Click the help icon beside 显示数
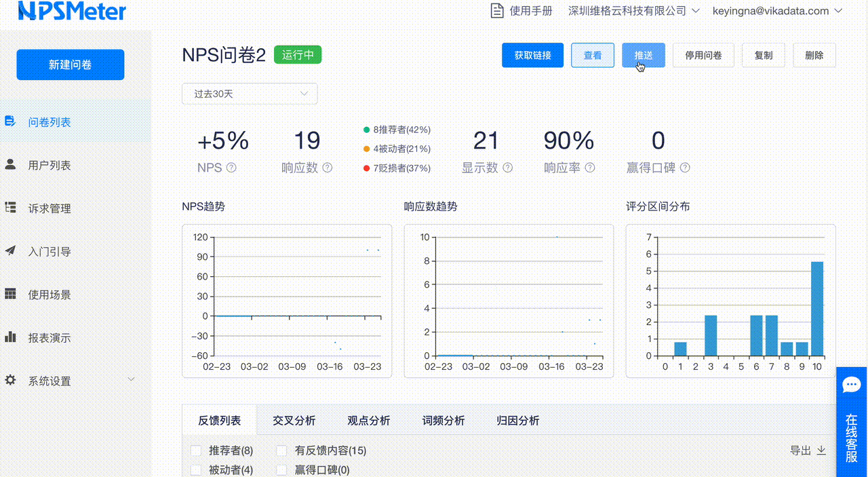Image resolution: width=868 pixels, height=477 pixels. pos(507,168)
